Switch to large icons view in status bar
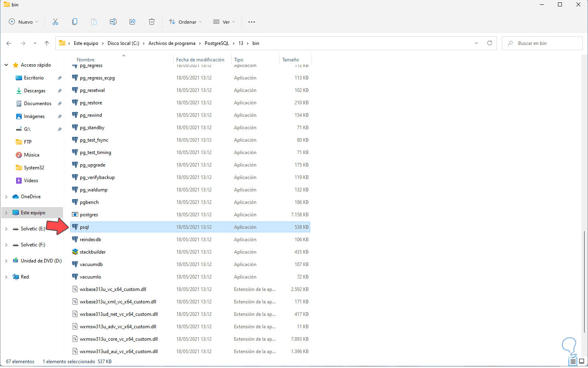The height and width of the screenshot is (368, 588). click(581, 361)
